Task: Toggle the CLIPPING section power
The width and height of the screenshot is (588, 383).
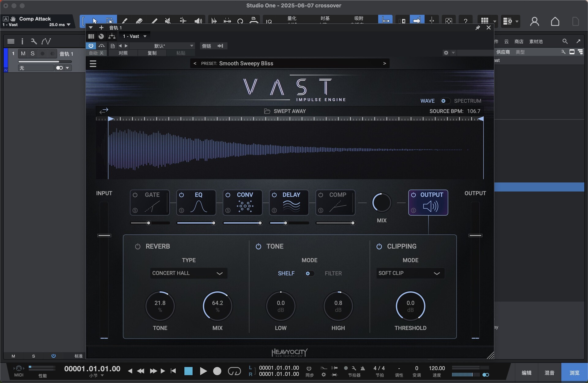Action: coord(379,246)
